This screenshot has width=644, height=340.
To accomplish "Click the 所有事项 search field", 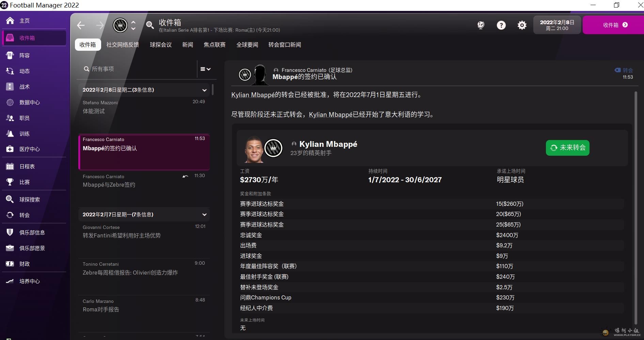I will coord(138,69).
